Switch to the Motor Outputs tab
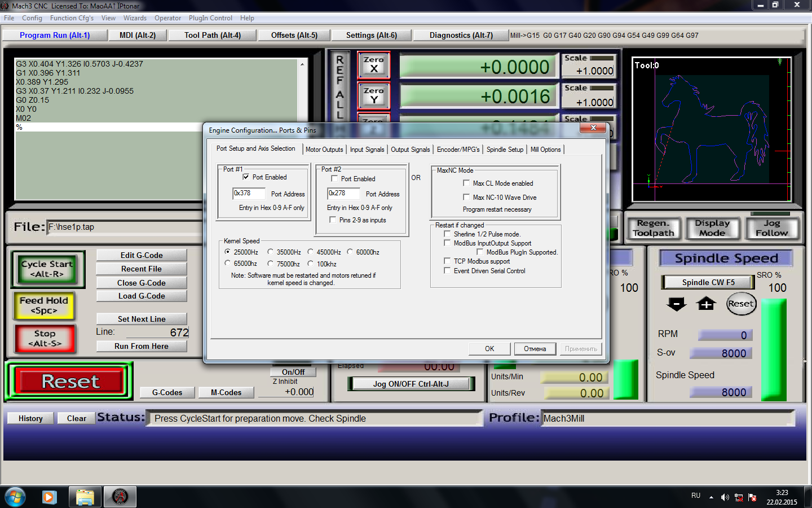Image resolution: width=812 pixels, height=508 pixels. (x=324, y=150)
